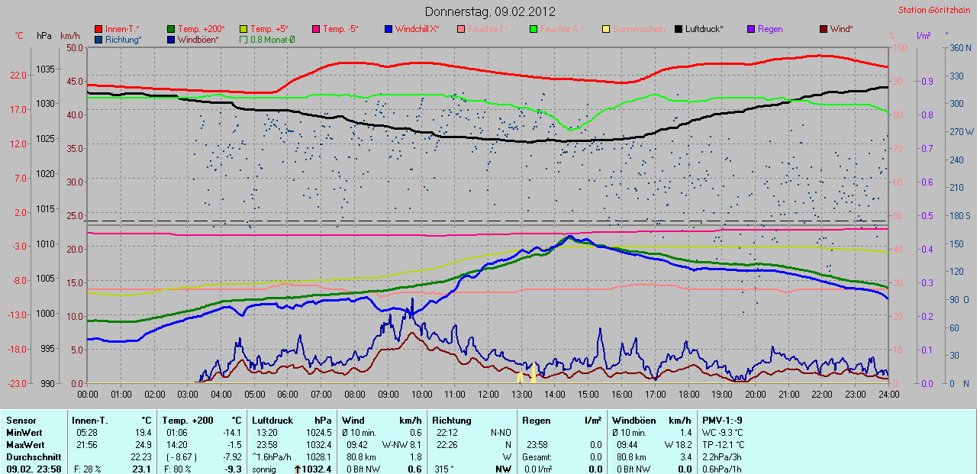Click the 315 ° wind direction value
980x474 pixels.
tap(444, 469)
